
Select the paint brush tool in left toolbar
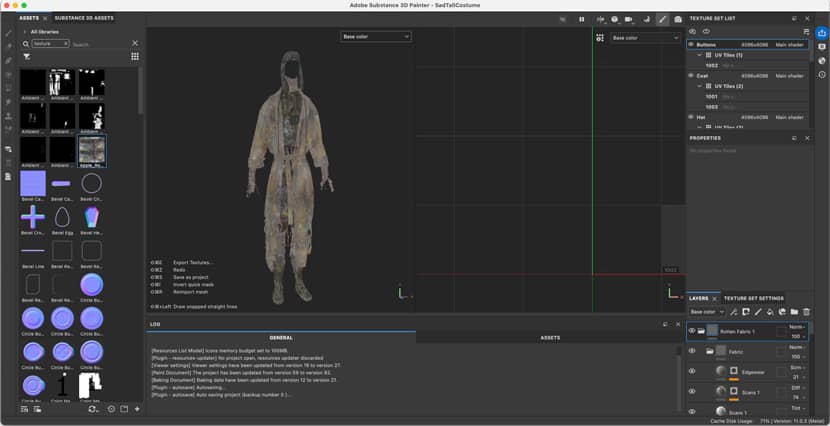point(8,33)
